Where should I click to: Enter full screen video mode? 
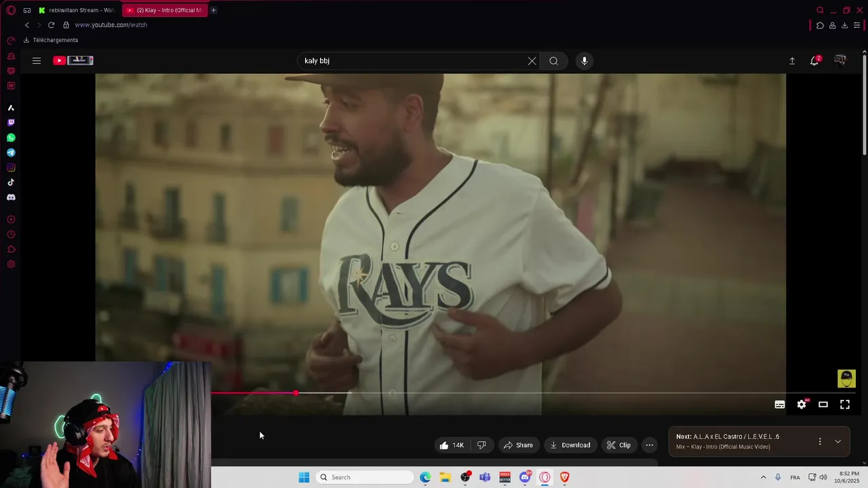(845, 405)
